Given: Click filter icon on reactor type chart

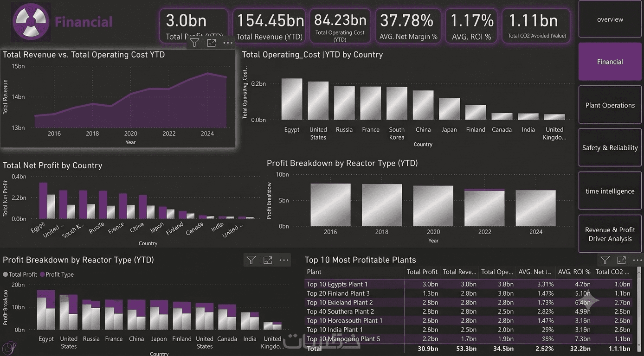Looking at the screenshot, I should point(251,260).
